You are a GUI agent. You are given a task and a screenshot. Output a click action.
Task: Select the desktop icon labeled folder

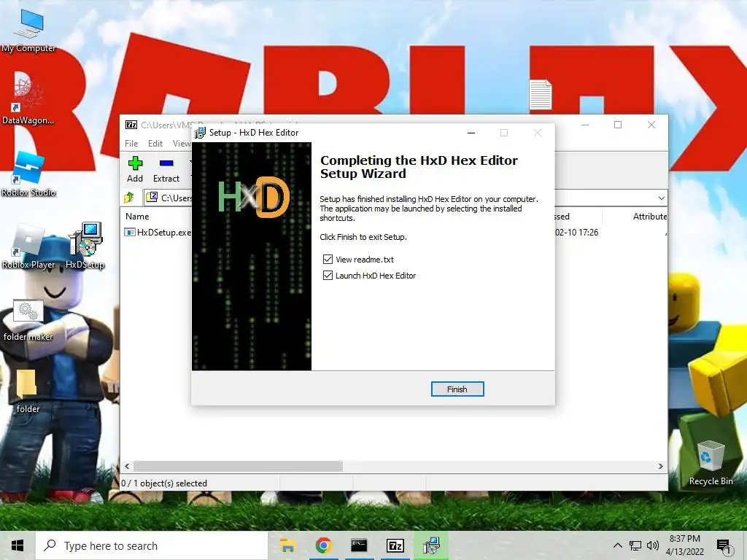[28, 391]
